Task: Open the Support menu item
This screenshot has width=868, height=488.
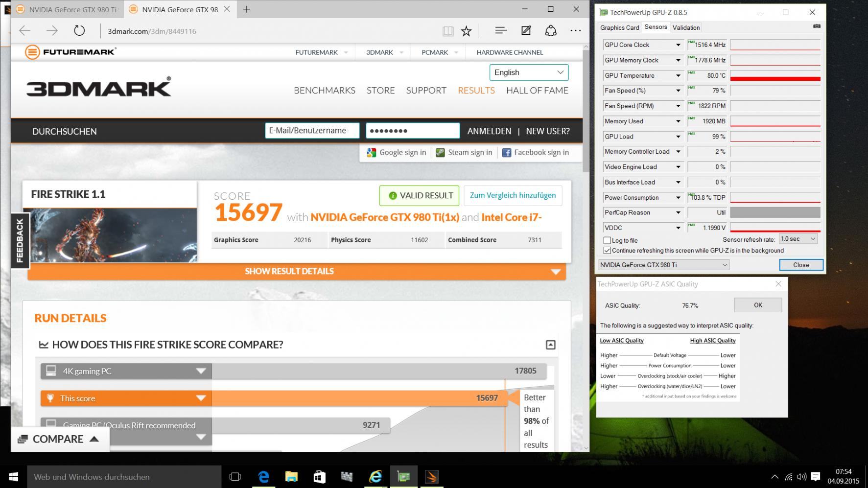Action: tap(426, 90)
